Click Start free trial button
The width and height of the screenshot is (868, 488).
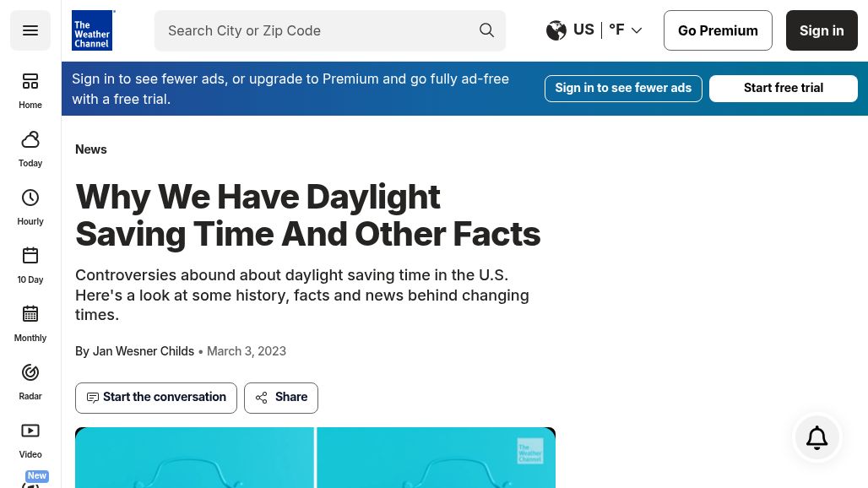pyautogui.click(x=783, y=88)
